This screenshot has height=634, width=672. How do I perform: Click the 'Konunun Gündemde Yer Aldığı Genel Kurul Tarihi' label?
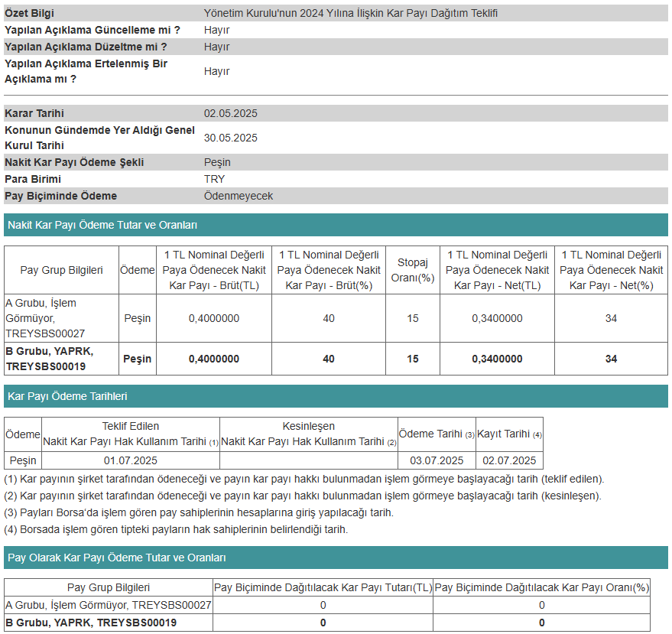[x=99, y=138]
